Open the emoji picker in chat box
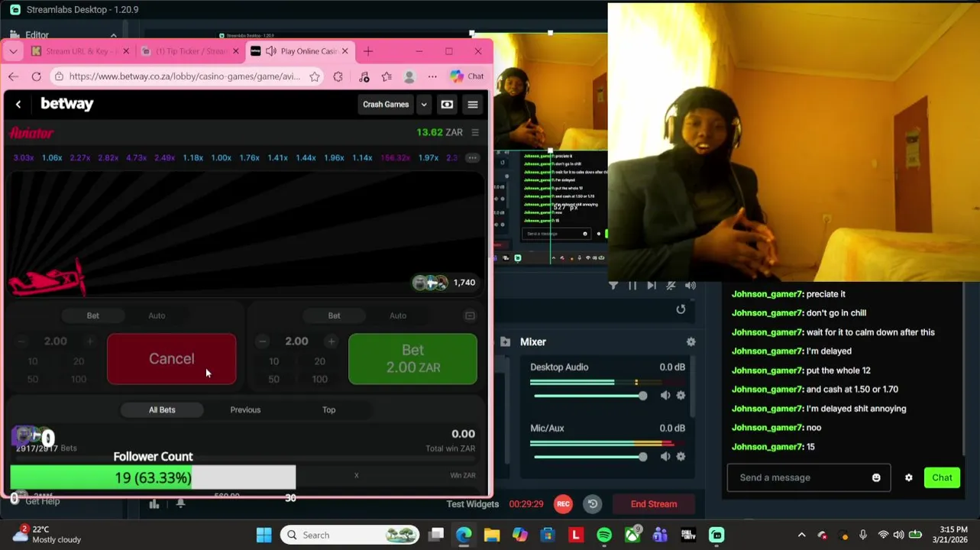The width and height of the screenshot is (980, 550). pyautogui.click(x=876, y=478)
